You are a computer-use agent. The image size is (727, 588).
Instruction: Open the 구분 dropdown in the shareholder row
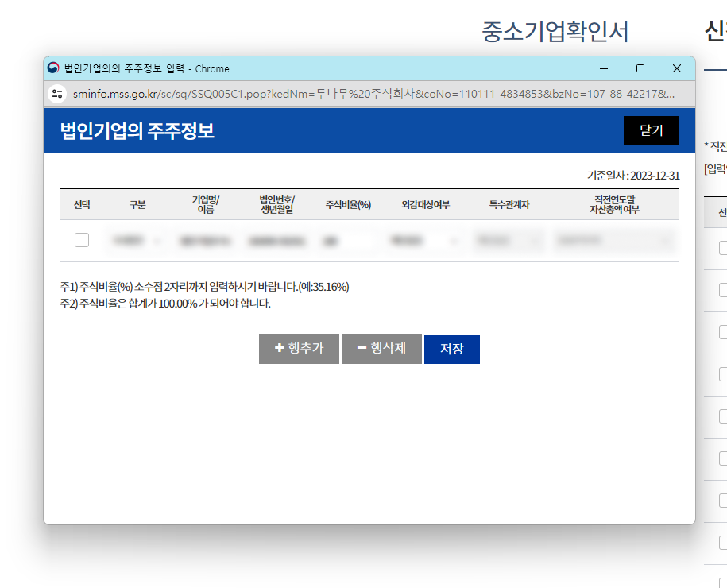click(136, 241)
